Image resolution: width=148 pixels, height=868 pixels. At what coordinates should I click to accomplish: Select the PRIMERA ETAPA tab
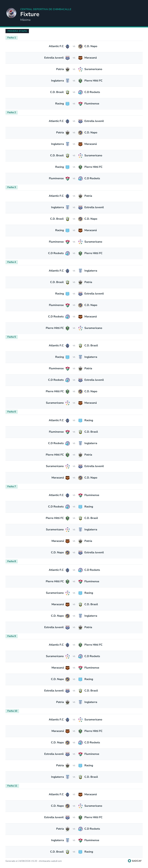coord(17,31)
